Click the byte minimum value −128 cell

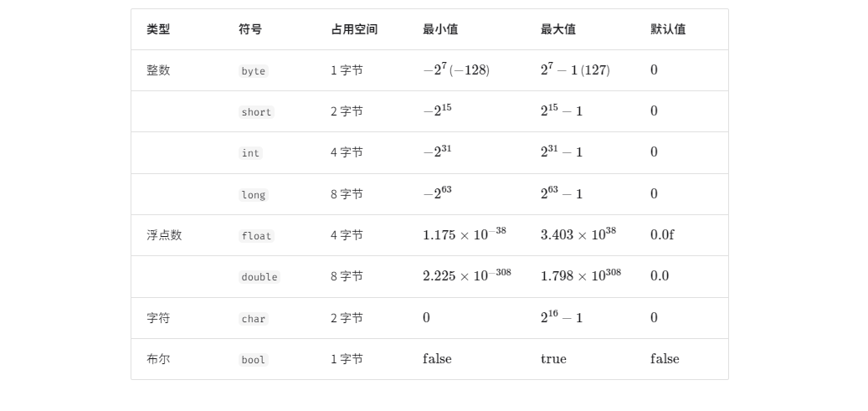click(x=456, y=69)
